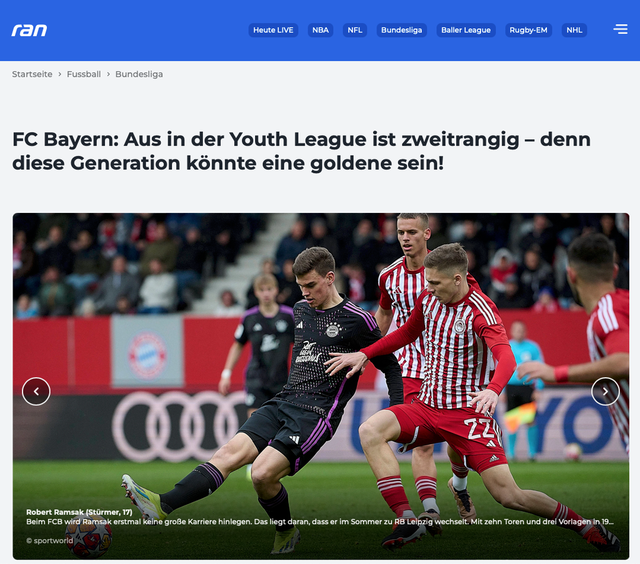The height and width of the screenshot is (564, 640).
Task: Click the FC Bayern article headline
Action: point(301,151)
